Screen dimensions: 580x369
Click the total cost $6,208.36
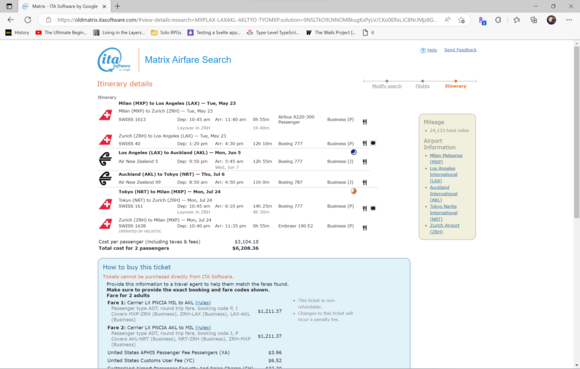(245, 248)
